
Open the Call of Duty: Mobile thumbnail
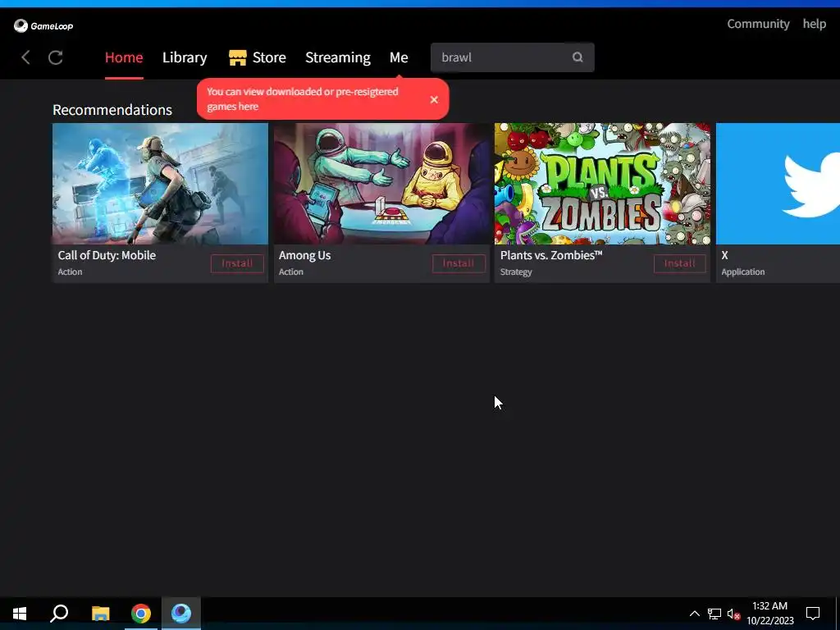click(160, 184)
